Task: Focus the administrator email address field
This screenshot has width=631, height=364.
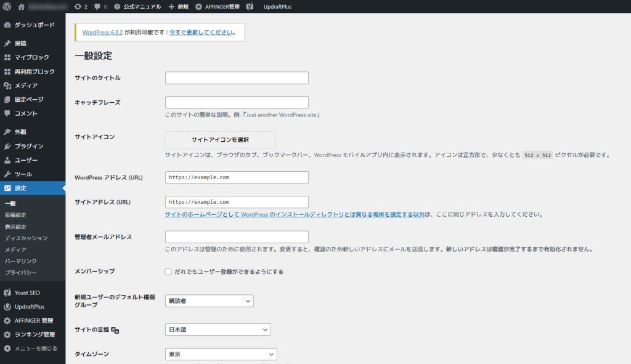Action: pyautogui.click(x=237, y=237)
